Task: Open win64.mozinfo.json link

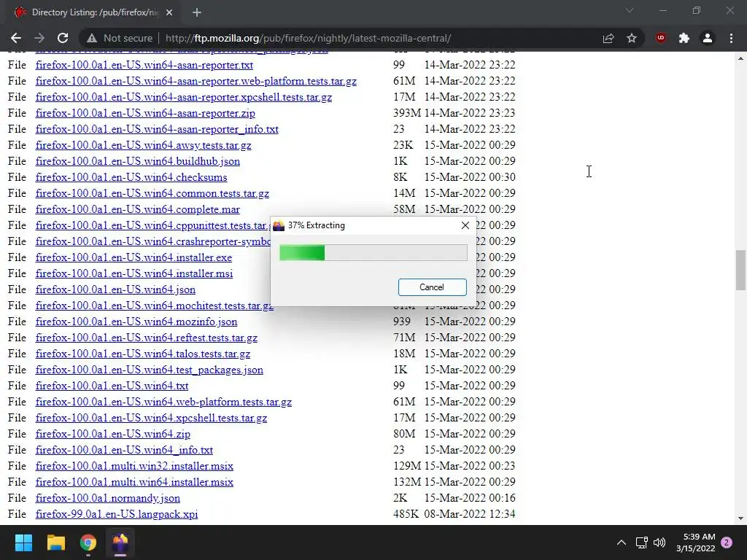Action: click(136, 322)
